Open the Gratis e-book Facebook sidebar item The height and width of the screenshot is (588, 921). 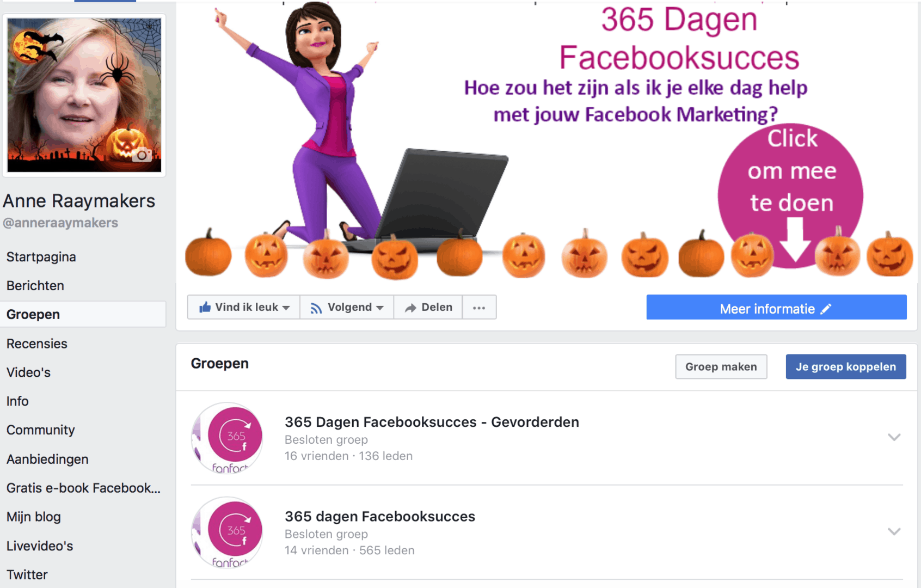[x=83, y=488]
